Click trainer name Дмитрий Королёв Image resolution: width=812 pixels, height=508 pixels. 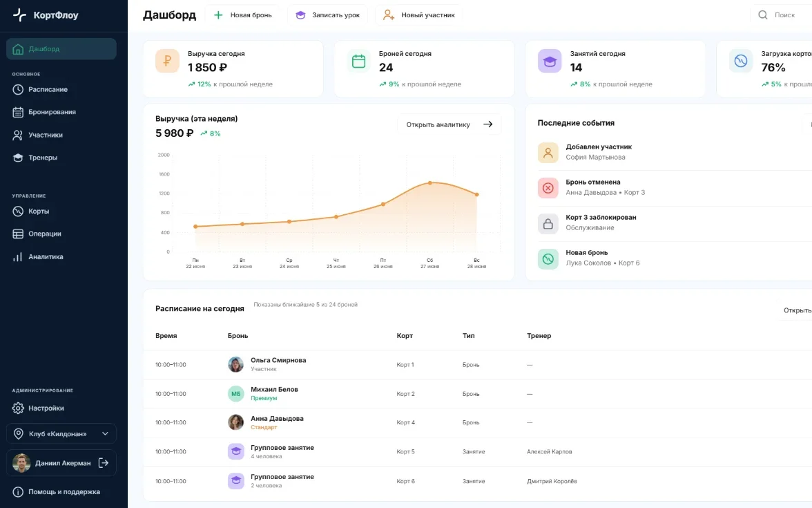[552, 482]
